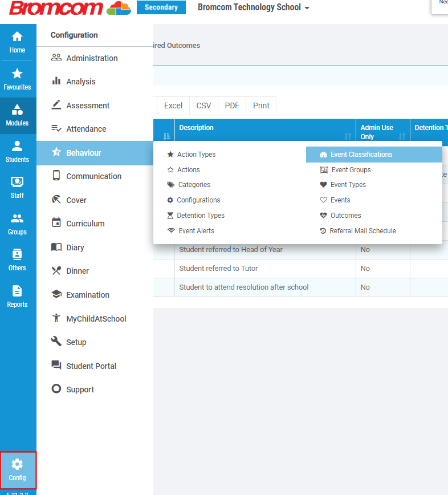Viewport: 448px width, 495px height.
Task: Select Events submenu item
Action: pos(335,200)
